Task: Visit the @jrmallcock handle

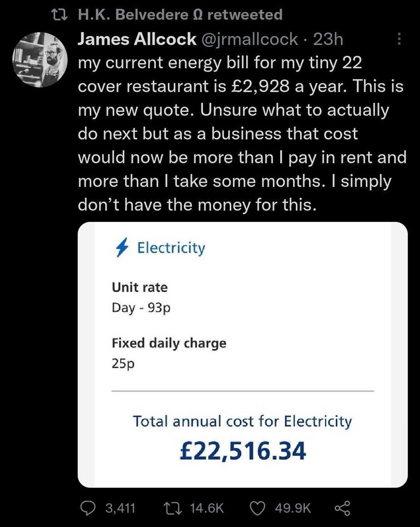Action: point(249,39)
